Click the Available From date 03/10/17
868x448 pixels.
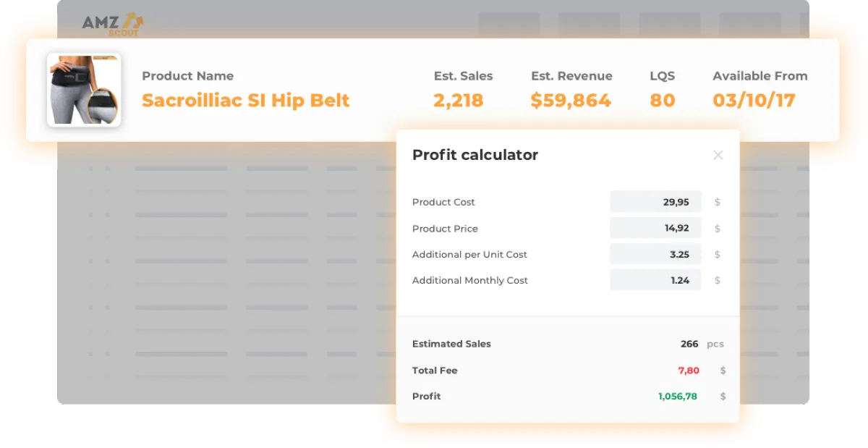[754, 101]
